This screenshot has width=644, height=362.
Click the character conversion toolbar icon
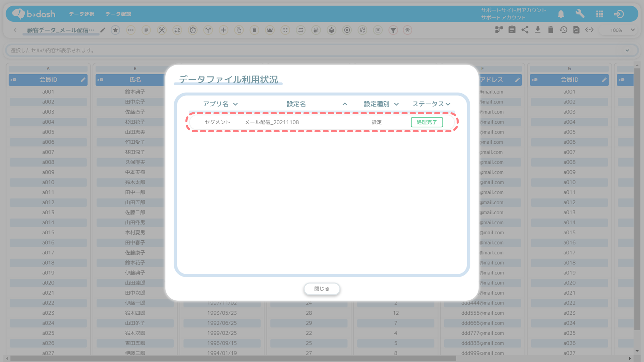(x=363, y=30)
